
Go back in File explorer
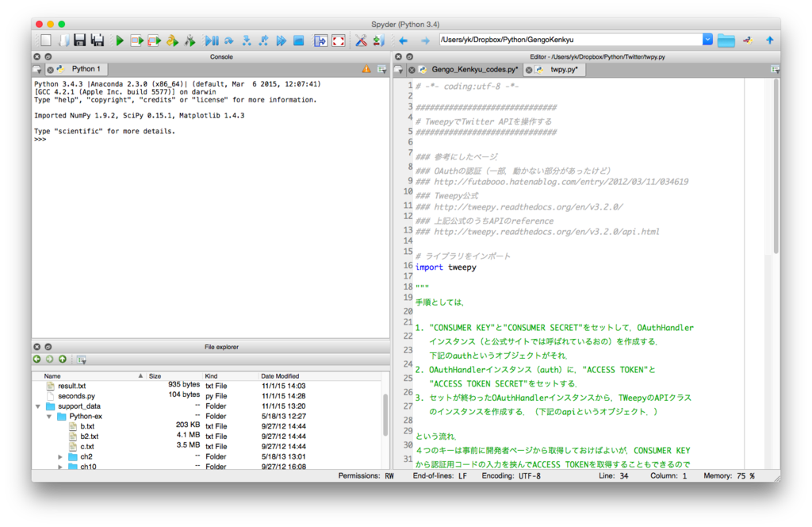pyautogui.click(x=36, y=359)
